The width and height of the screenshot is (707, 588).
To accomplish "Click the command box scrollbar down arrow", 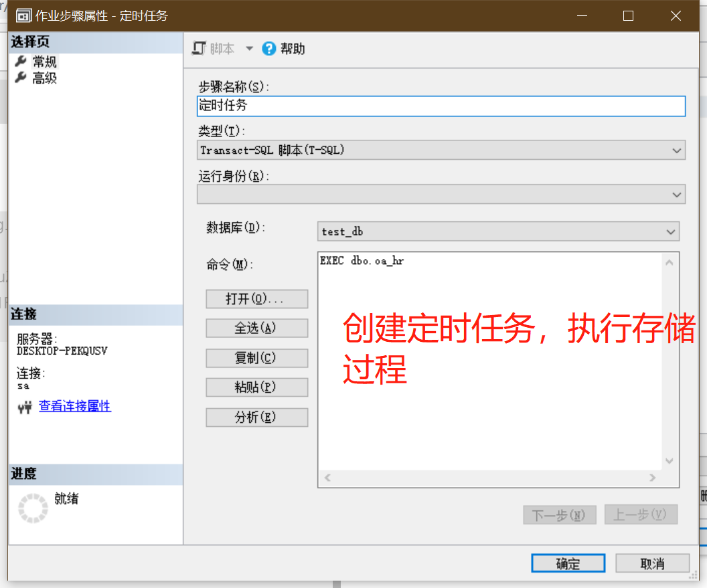I will tap(669, 460).
